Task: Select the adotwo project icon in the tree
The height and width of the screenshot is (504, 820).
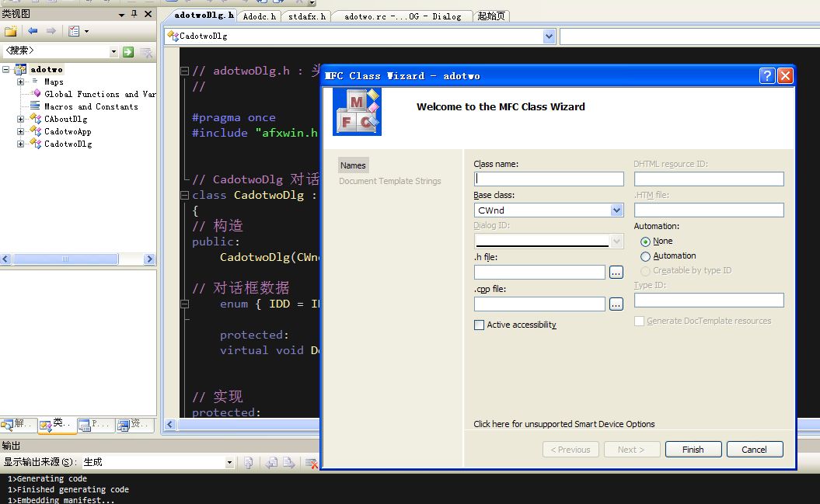Action: 20,69
